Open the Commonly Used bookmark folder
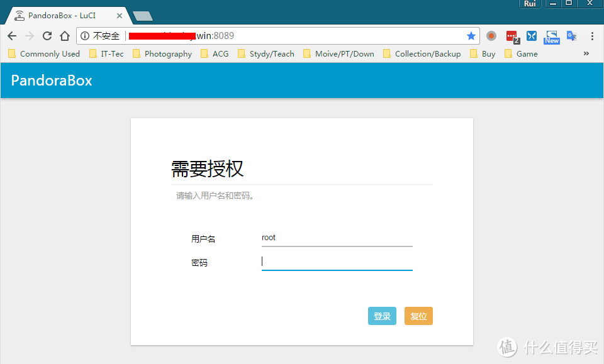This screenshot has width=604, height=364. click(x=44, y=54)
